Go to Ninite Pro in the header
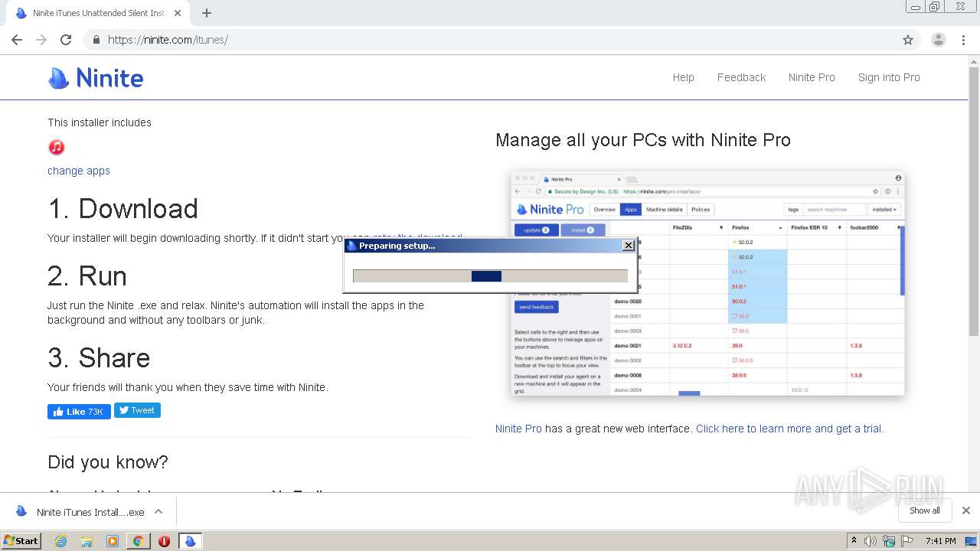The image size is (980, 551). pos(812,77)
